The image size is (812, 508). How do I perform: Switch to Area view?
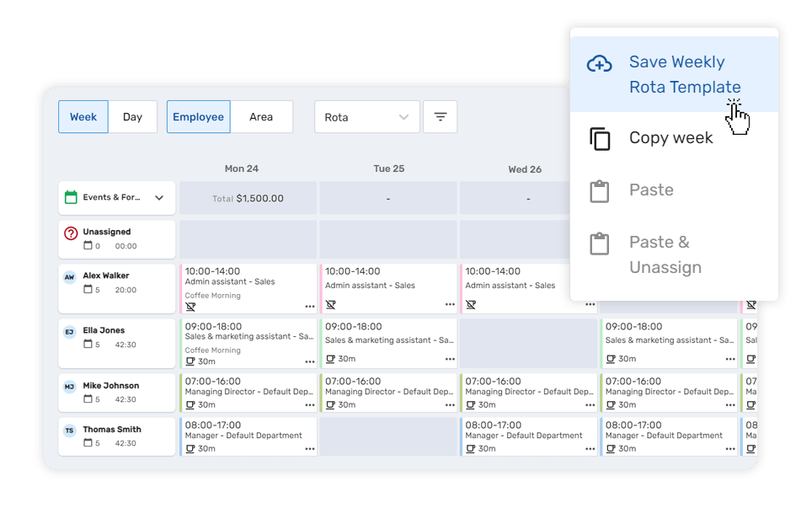(x=262, y=116)
